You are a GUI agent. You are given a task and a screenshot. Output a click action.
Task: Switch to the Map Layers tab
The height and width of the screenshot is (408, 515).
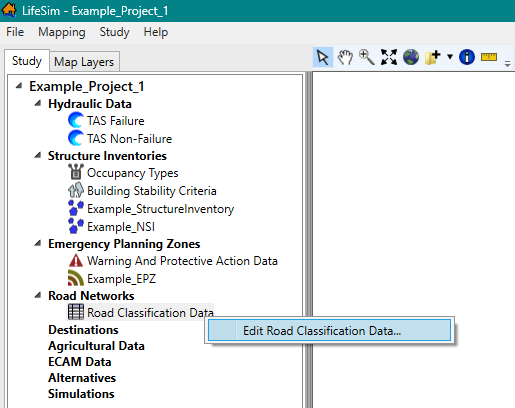point(84,62)
